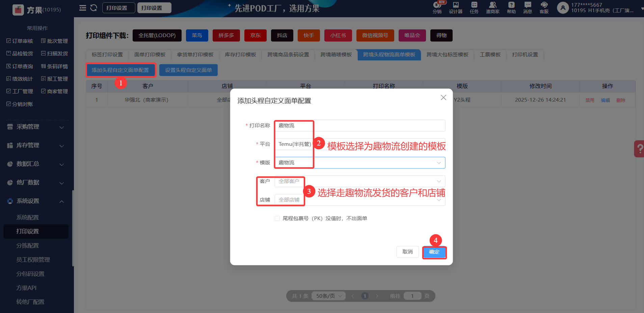Open 条码详情 shortcut
Screen dimensions: 644x313
coord(55,66)
